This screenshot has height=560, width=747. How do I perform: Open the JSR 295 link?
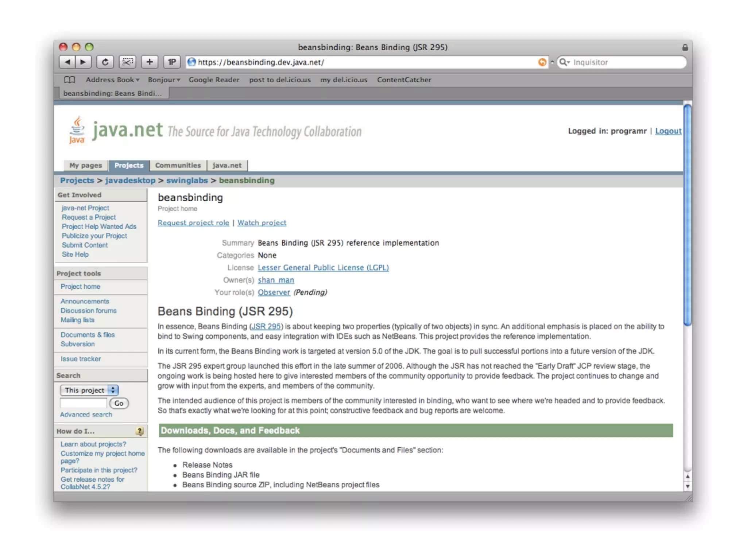pyautogui.click(x=266, y=326)
